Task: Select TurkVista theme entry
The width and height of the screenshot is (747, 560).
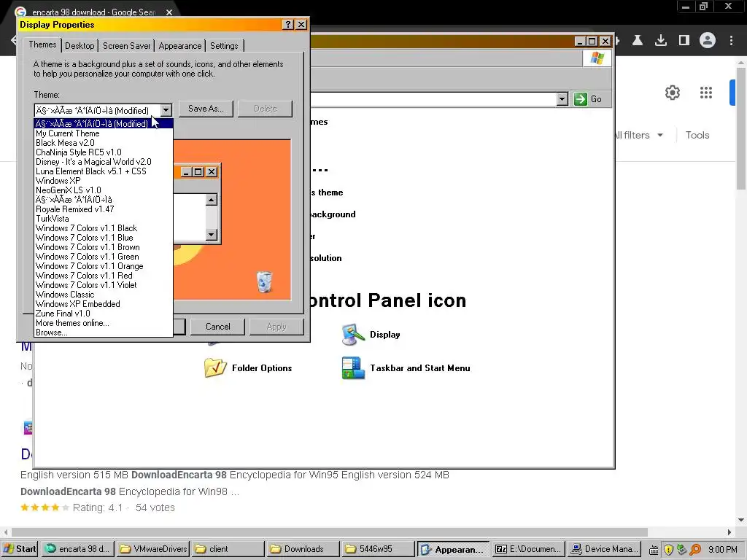Action: pyautogui.click(x=104, y=219)
